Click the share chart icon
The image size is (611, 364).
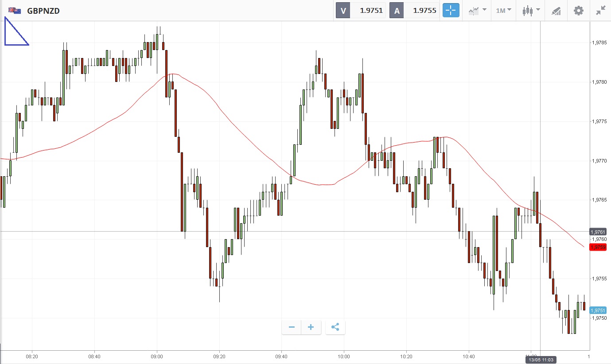(335, 327)
